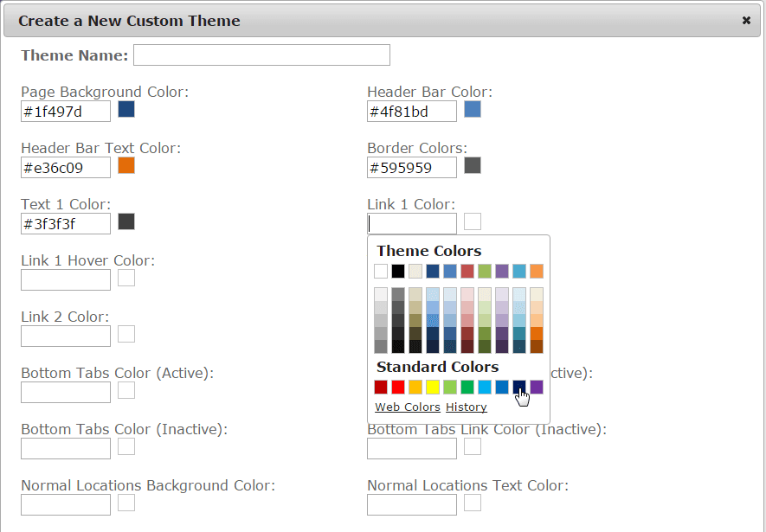Click the Header Bar Color blue swatch
The height and width of the screenshot is (532, 766).
(473, 109)
